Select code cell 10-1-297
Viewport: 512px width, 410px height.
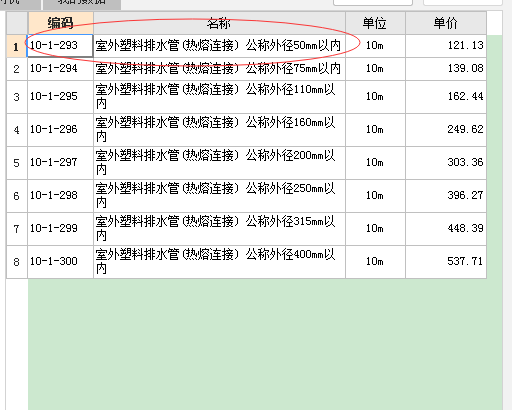(x=60, y=163)
